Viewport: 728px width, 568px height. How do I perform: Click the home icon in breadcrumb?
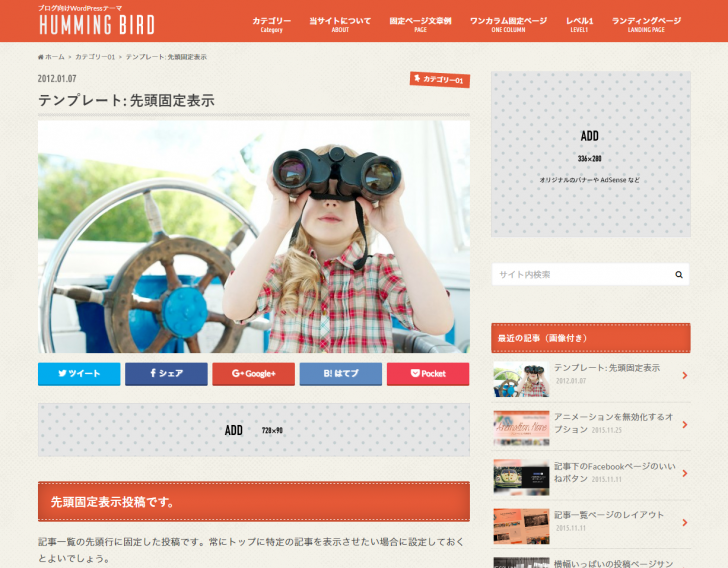click(x=41, y=57)
